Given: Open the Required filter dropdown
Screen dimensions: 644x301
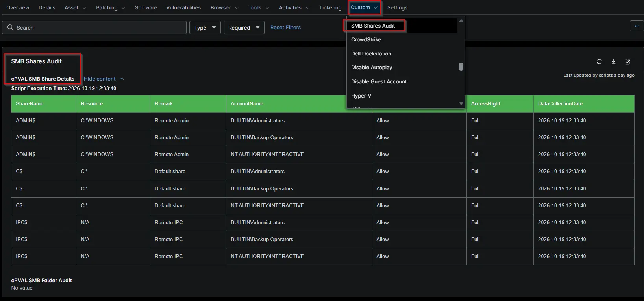Looking at the screenshot, I should 244,28.
